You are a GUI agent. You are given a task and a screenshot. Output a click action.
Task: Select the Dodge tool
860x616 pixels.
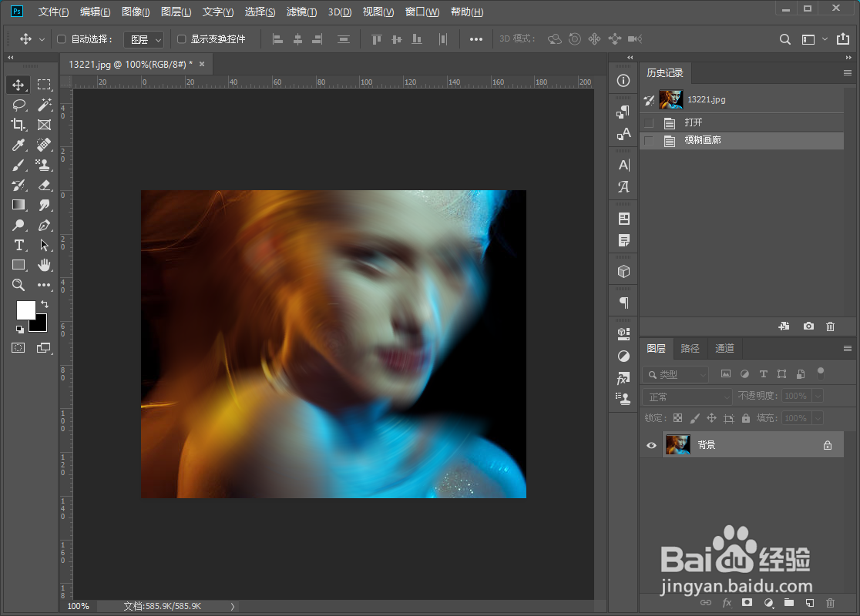18,226
